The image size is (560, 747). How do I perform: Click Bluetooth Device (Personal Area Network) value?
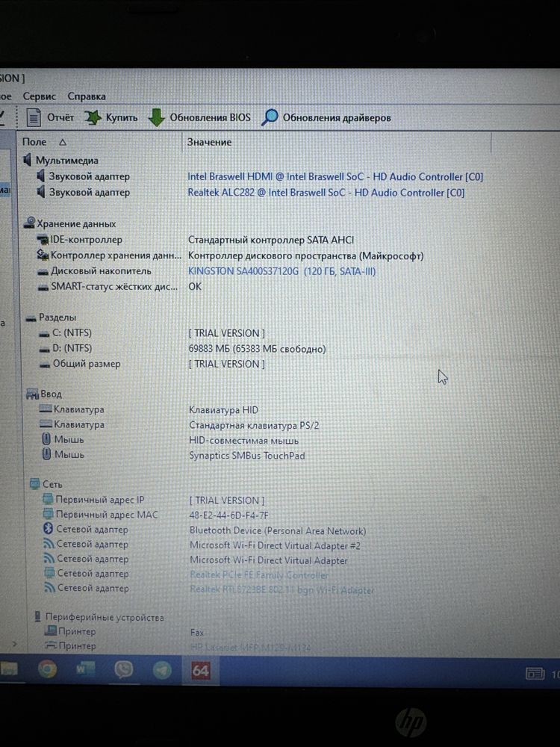coord(278,530)
